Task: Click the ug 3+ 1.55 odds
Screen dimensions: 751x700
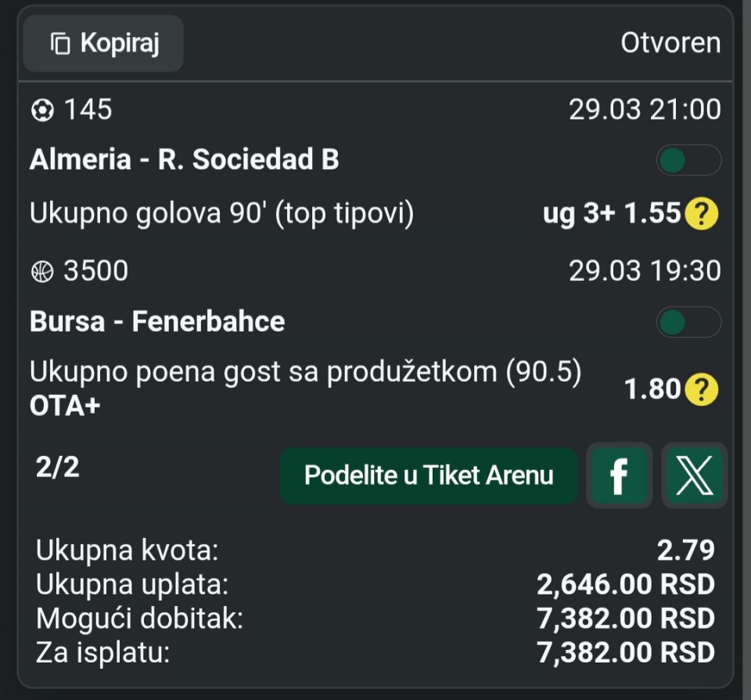Action: pyautogui.click(x=612, y=214)
